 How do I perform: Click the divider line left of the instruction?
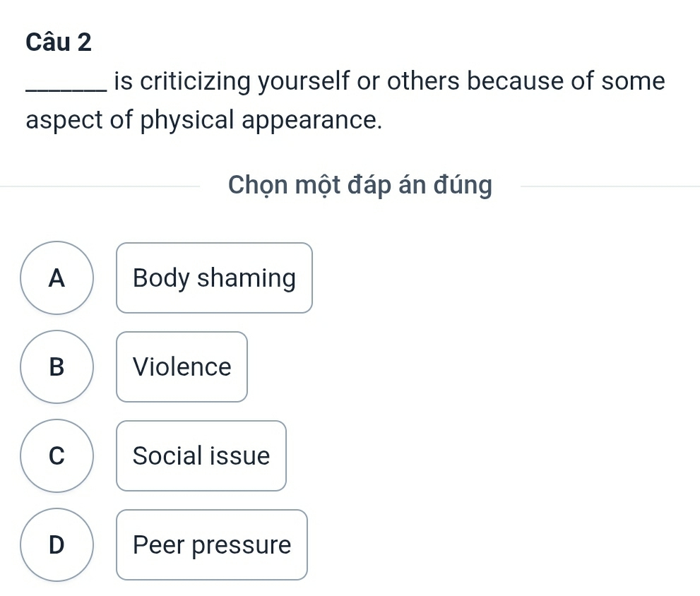pos(99,186)
